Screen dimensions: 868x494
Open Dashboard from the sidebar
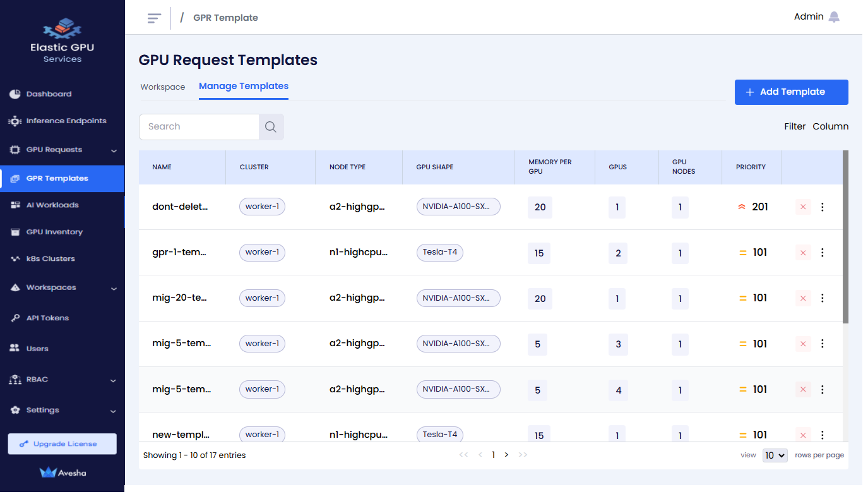[49, 94]
